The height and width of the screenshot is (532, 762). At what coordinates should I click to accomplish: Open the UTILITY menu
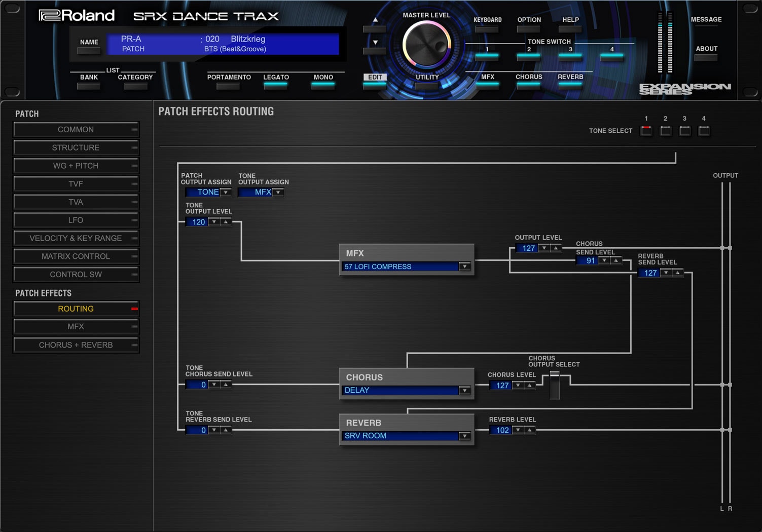point(427,86)
